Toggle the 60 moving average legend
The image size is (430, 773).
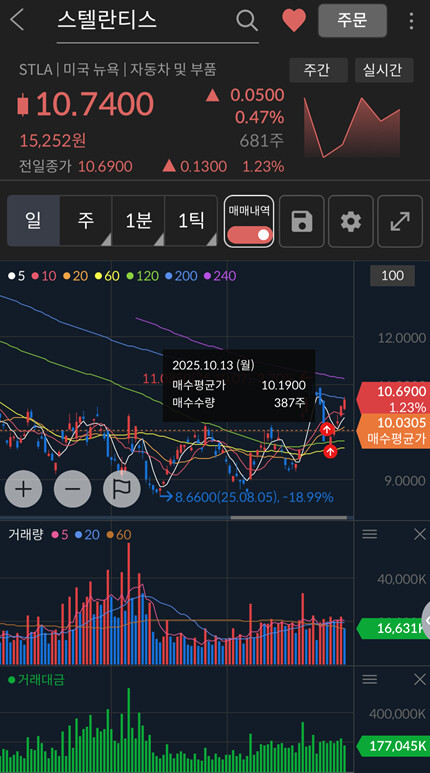pyautogui.click(x=108, y=276)
